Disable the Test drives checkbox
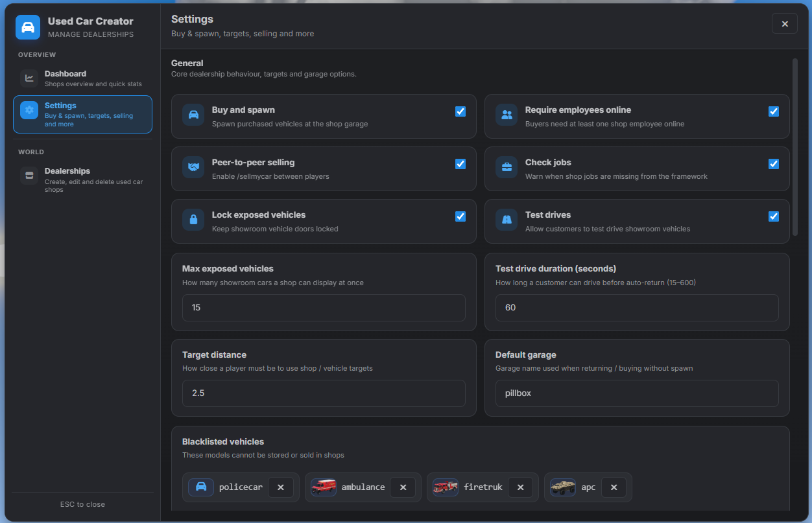812x523 pixels. (x=774, y=216)
